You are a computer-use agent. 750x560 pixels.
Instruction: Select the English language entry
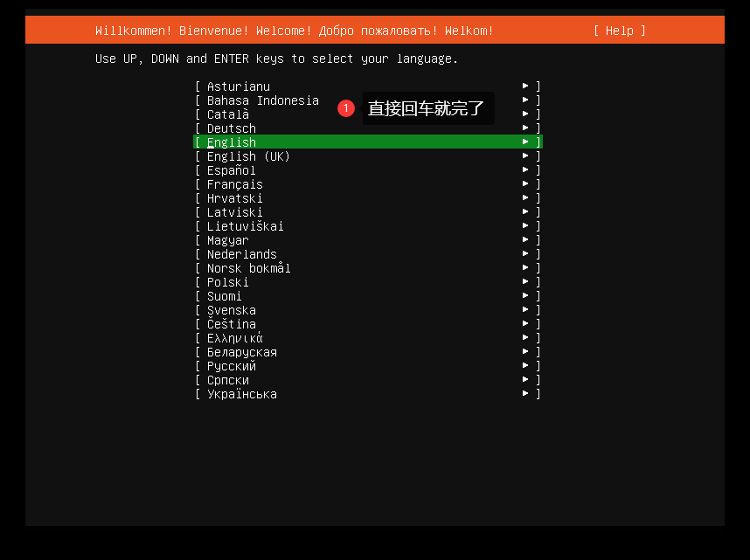(231, 142)
